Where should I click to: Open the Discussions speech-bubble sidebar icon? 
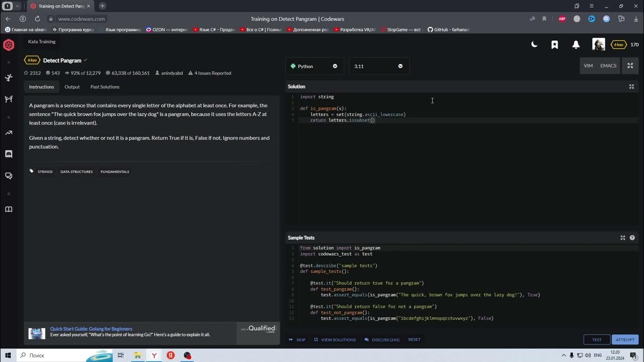9,175
